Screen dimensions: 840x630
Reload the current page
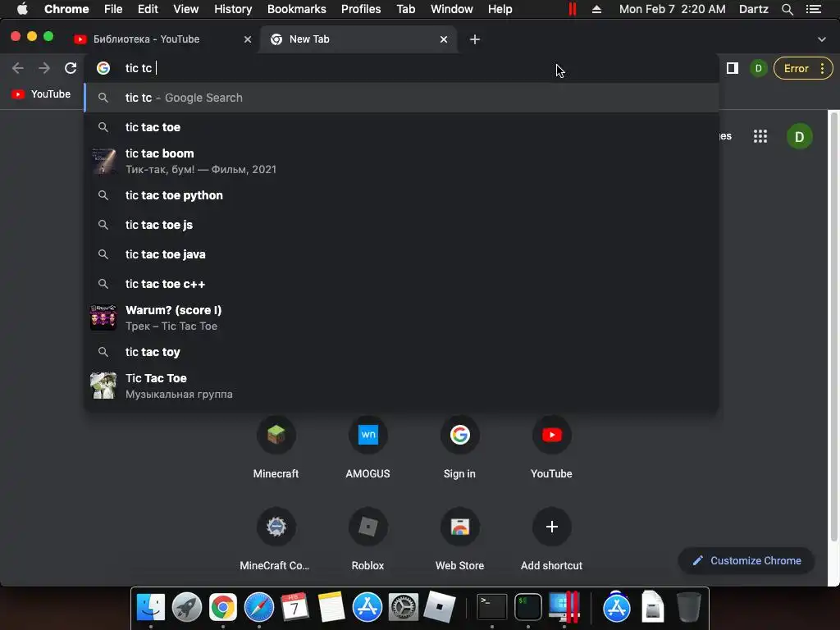click(x=71, y=68)
